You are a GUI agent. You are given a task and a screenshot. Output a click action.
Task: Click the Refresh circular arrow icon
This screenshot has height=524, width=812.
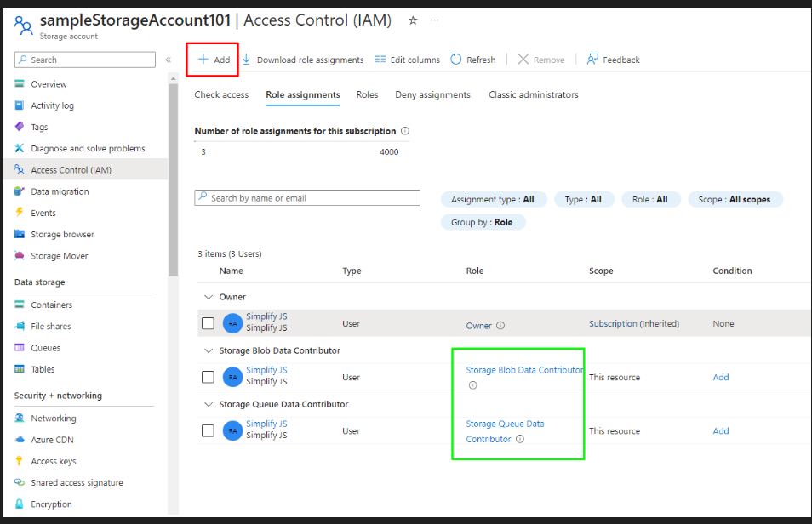[x=455, y=59]
